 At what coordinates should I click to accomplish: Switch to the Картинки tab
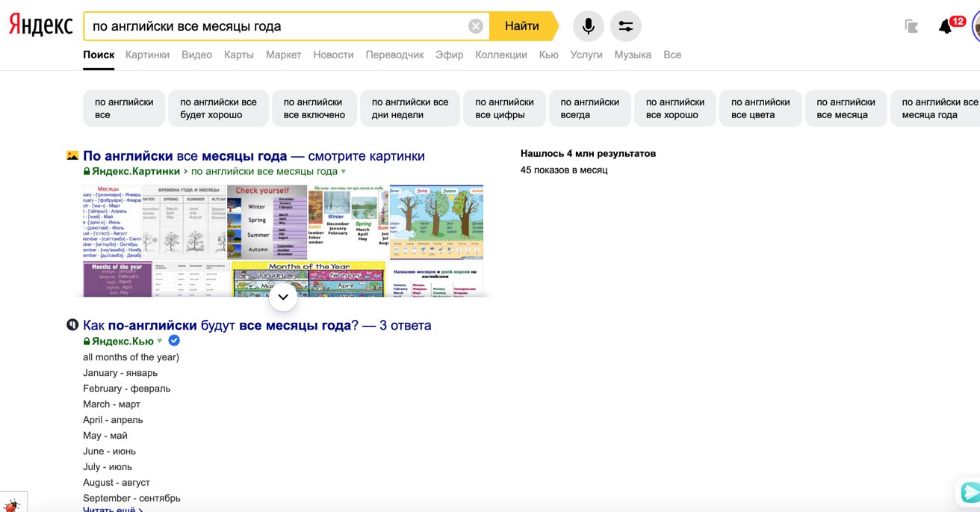147,55
